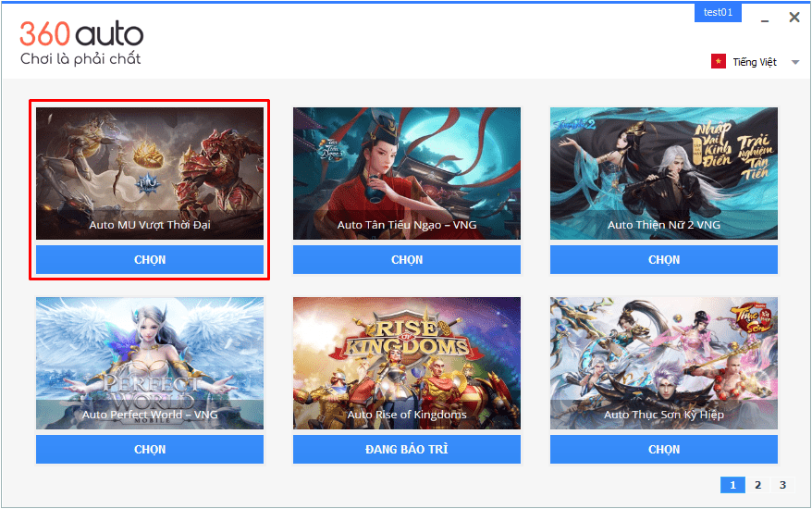Image resolution: width=812 pixels, height=509 pixels.
Task: Select the Auto Thiện Nữ 2 VNG thumbnail
Action: point(664,174)
